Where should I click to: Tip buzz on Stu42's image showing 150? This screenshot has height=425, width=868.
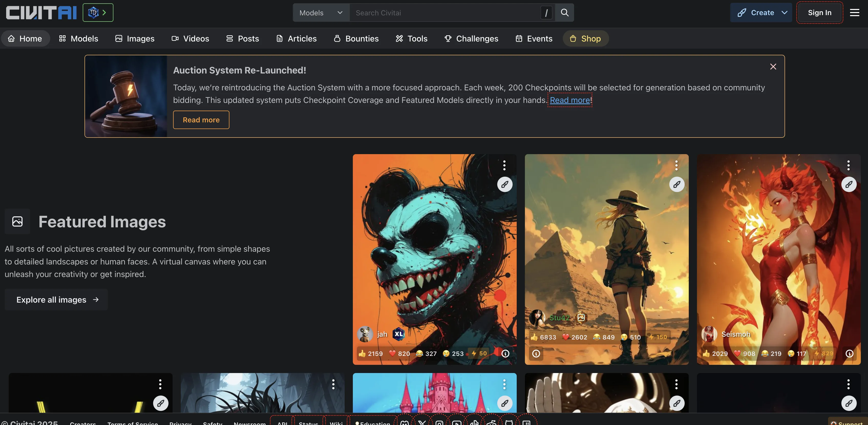click(x=658, y=337)
